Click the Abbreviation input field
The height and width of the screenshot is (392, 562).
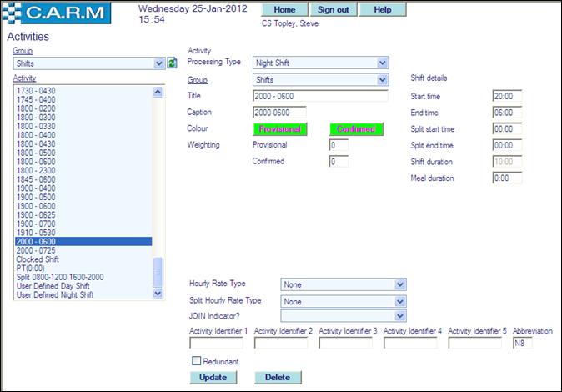point(522,343)
